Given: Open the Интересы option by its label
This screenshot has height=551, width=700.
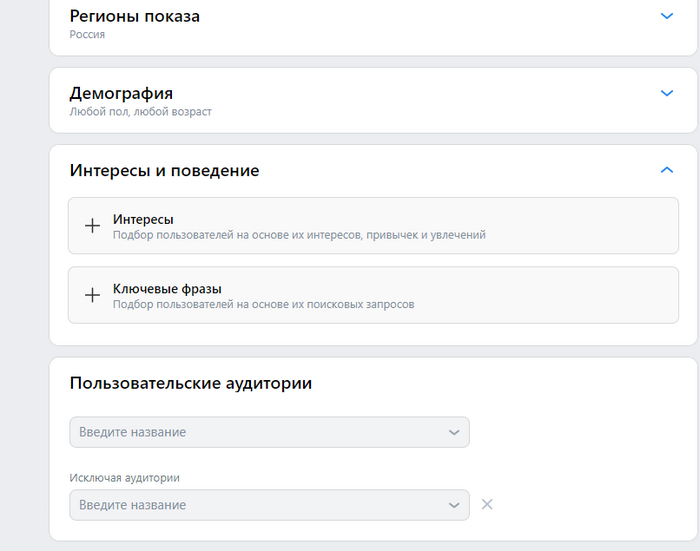Looking at the screenshot, I should (x=143, y=219).
